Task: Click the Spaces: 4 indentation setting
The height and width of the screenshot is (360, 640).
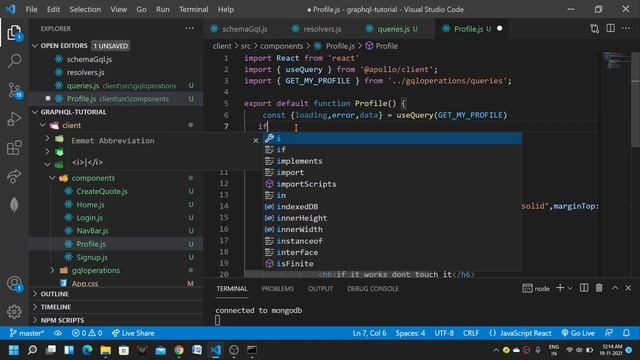Action: pyautogui.click(x=410, y=333)
